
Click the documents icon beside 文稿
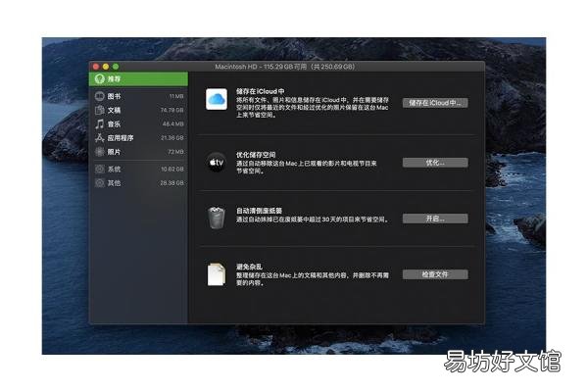(99, 111)
